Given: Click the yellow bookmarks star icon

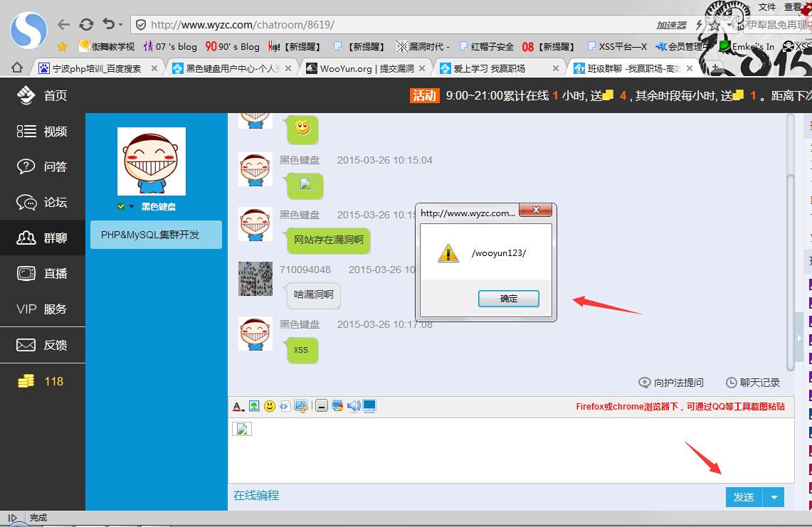Looking at the screenshot, I should [x=62, y=47].
